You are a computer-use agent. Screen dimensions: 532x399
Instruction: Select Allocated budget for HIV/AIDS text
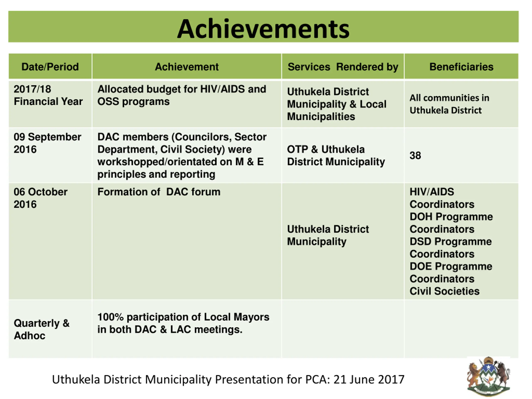pyautogui.click(x=182, y=95)
